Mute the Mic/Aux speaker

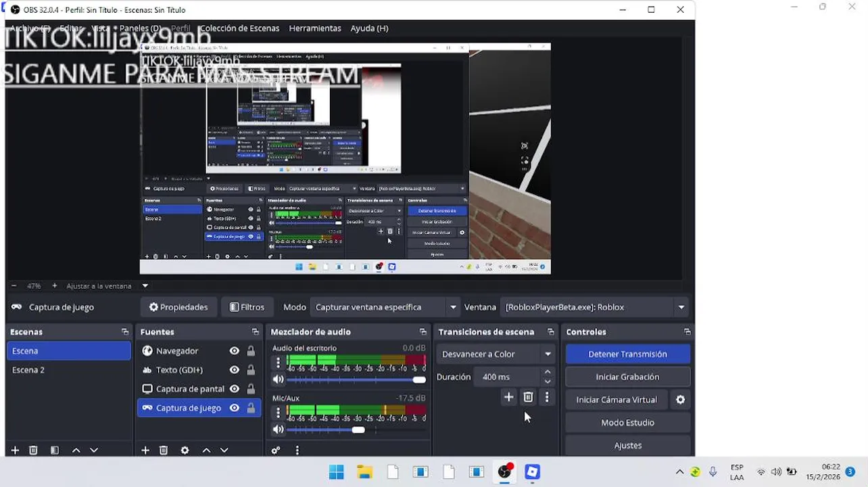pos(278,430)
